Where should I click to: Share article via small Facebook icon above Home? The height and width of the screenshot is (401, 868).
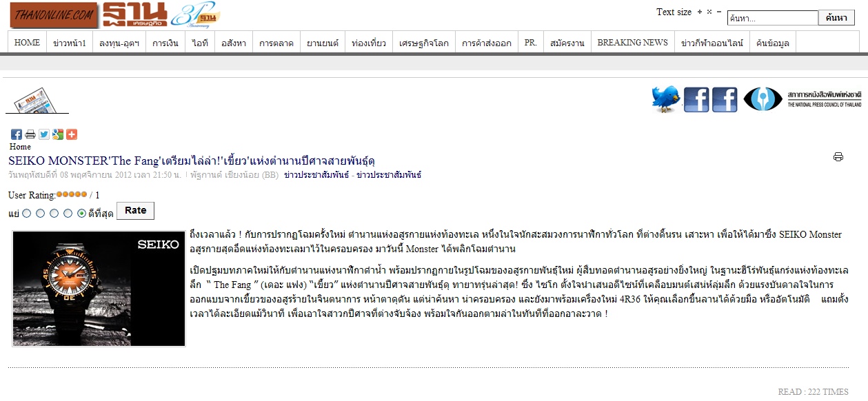(x=17, y=134)
